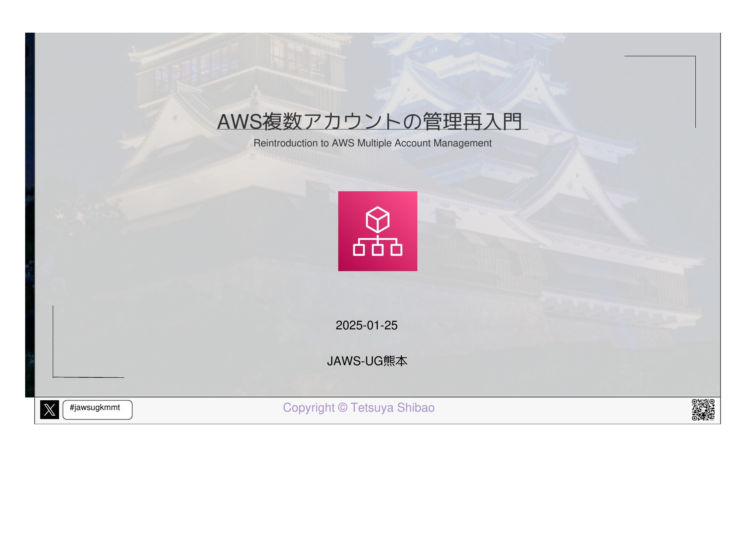Click the title AWS複数アカウントの管理再入門
Screen dimensions: 756x534
(370, 121)
